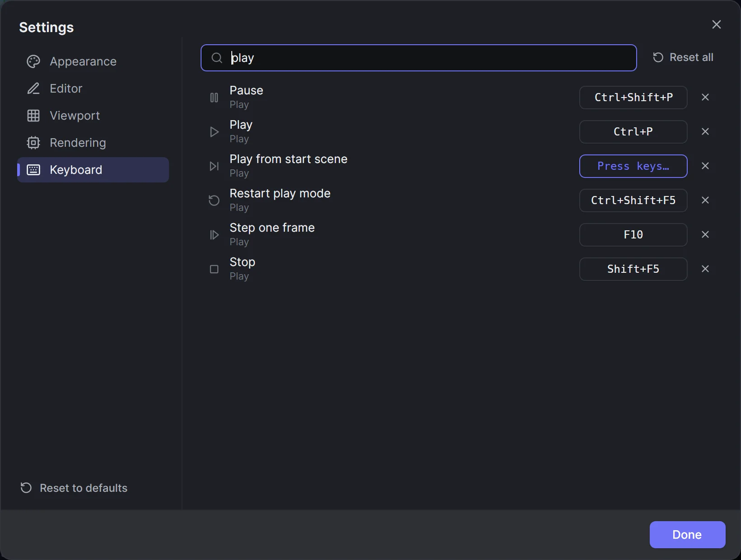Click the Press keys… shortcut field

tap(633, 166)
